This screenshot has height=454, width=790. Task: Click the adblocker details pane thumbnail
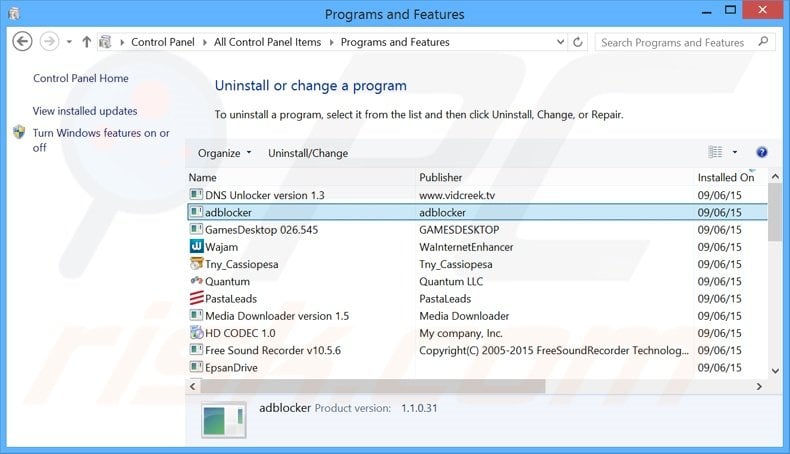(224, 420)
